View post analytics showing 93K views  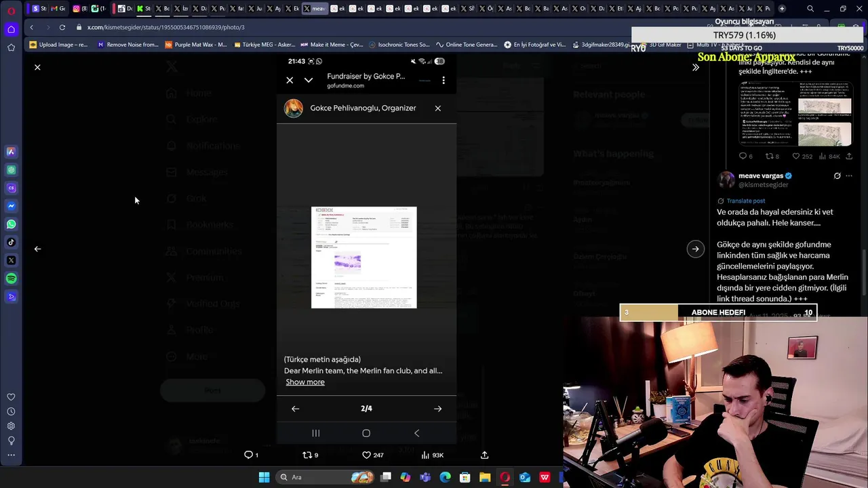coord(432,455)
